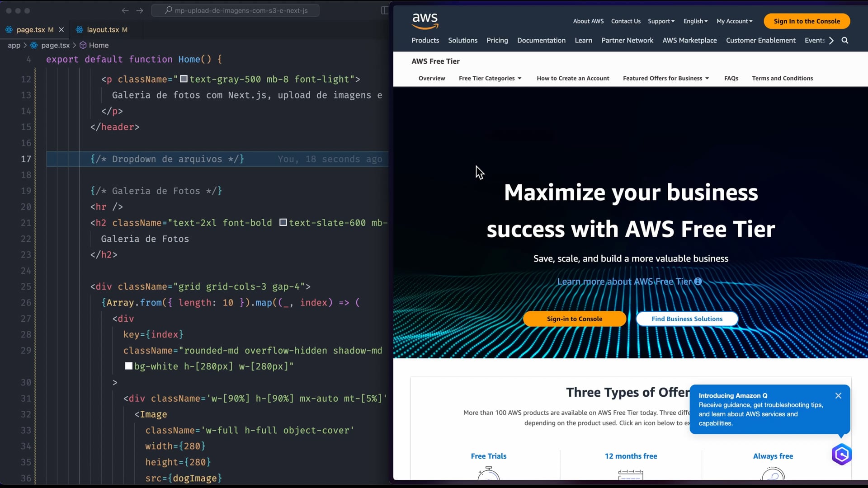Open the My Account dropdown
The width and height of the screenshot is (868, 488).
734,21
